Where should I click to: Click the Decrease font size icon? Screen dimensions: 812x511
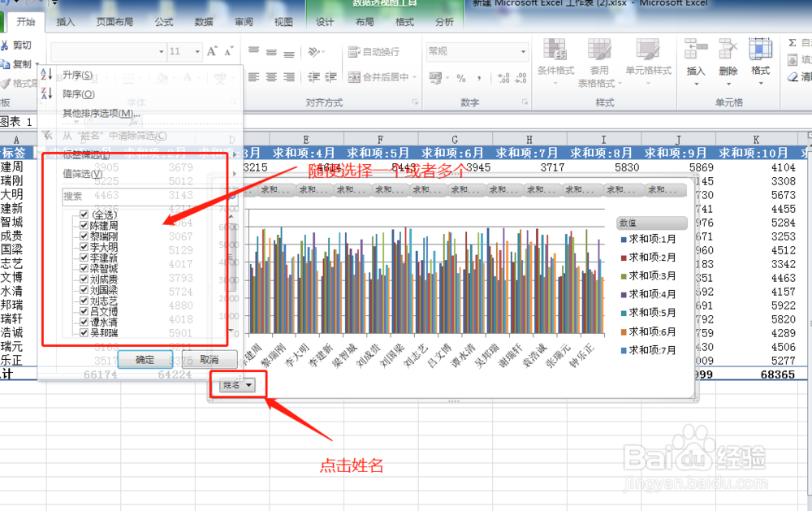point(228,51)
